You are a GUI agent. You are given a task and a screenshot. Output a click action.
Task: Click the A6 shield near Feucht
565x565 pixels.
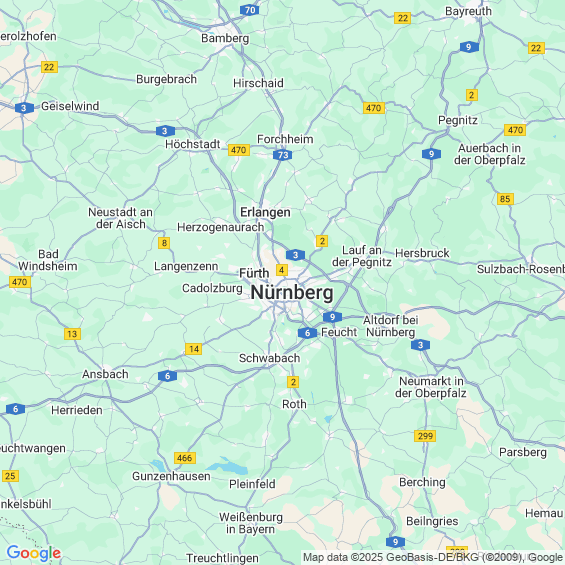[x=307, y=333]
